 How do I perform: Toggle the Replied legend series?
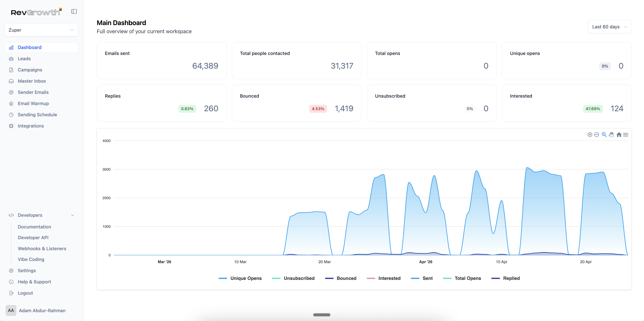506,278
